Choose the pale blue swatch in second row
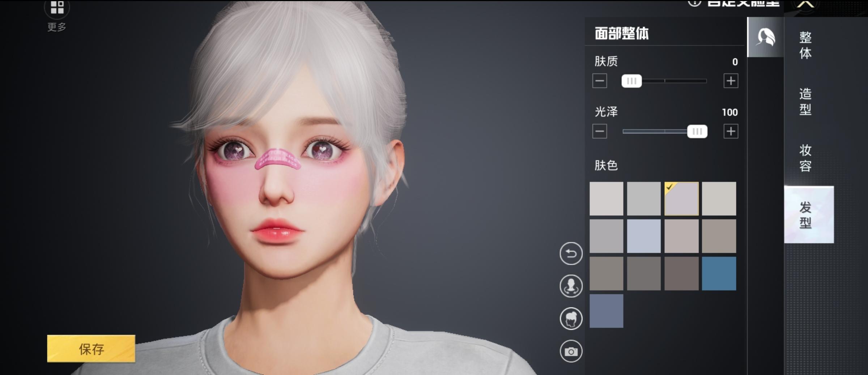The height and width of the screenshot is (375, 868). (644, 236)
